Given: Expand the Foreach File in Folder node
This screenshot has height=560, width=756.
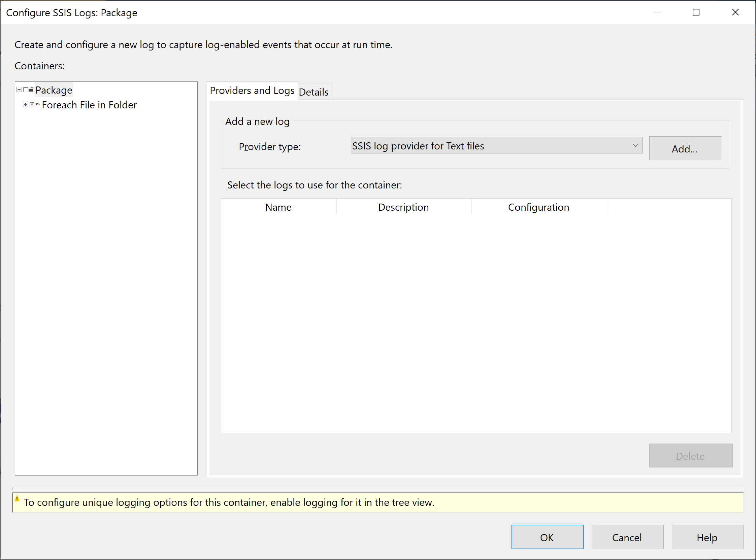Looking at the screenshot, I should pos(26,104).
